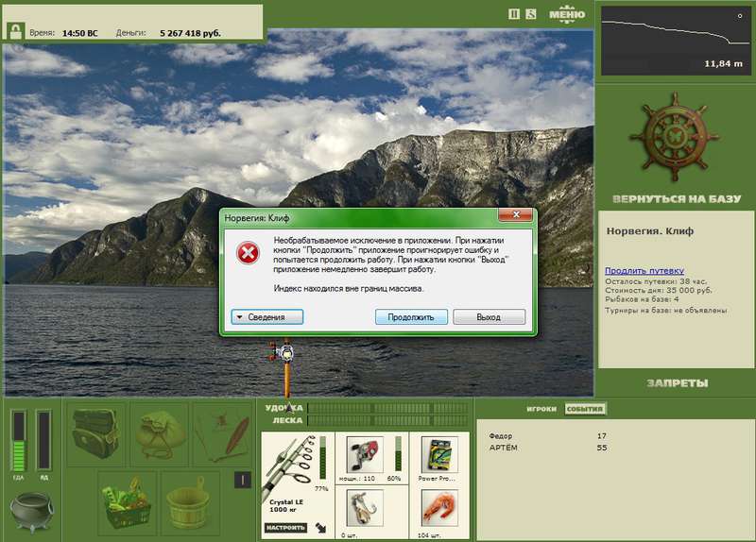Select player Федор in the list

pos(501,436)
